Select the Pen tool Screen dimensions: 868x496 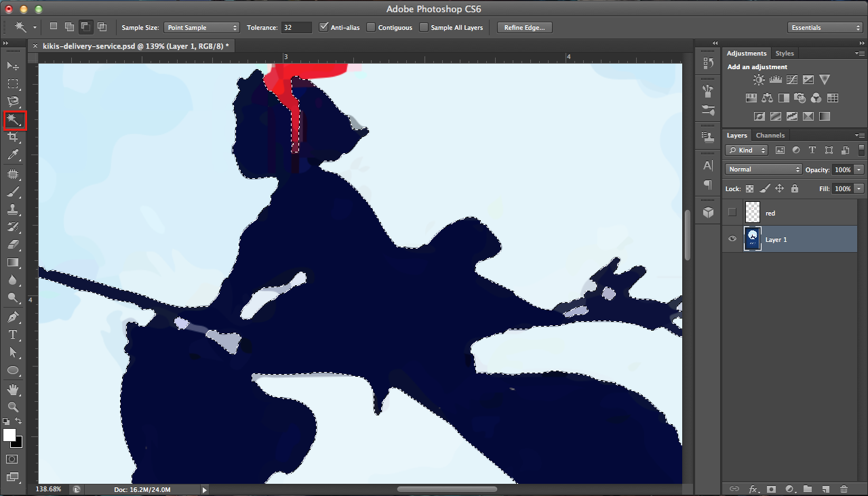click(13, 317)
